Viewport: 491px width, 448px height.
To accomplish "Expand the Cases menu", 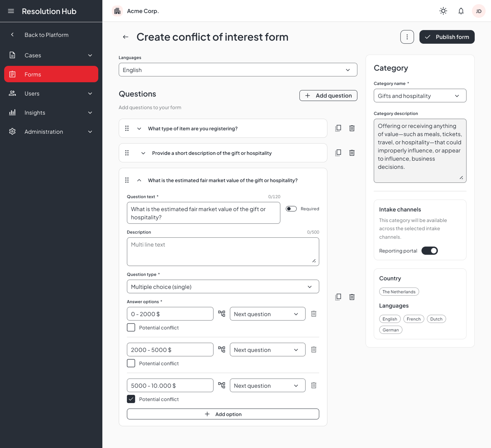I will click(51, 55).
